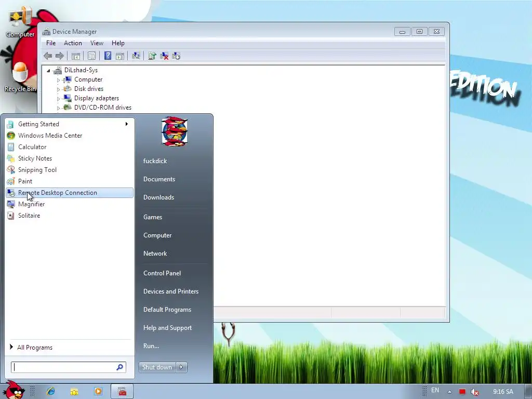The image size is (532, 399).
Task: Select the Display adapters tree item
Action: pyautogui.click(x=96, y=98)
